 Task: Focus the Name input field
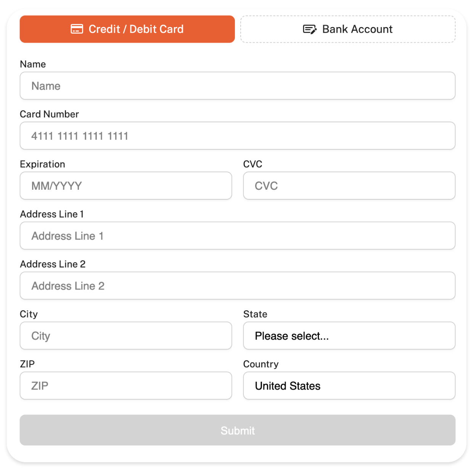tap(237, 86)
